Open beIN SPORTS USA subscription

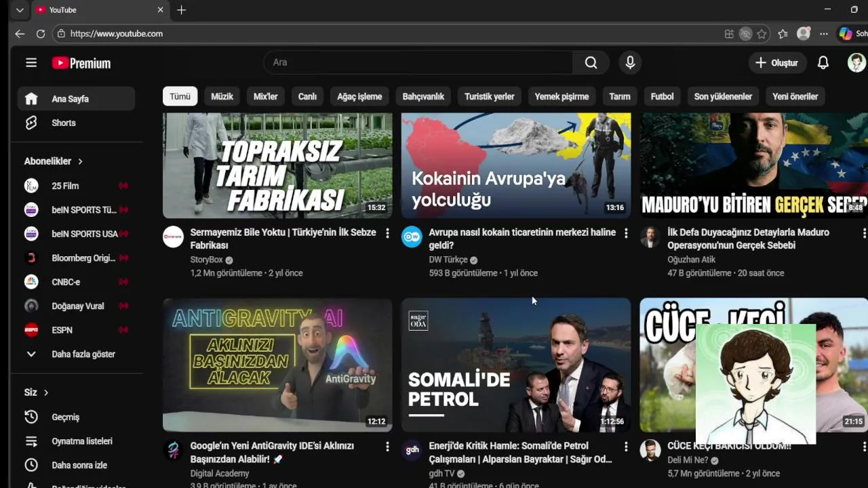pyautogui.click(x=76, y=234)
